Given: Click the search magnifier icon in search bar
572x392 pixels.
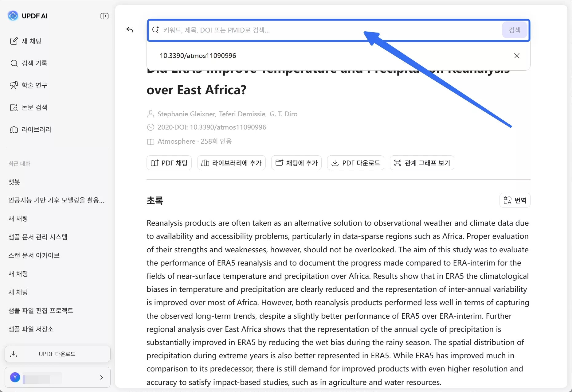Looking at the screenshot, I should [155, 30].
